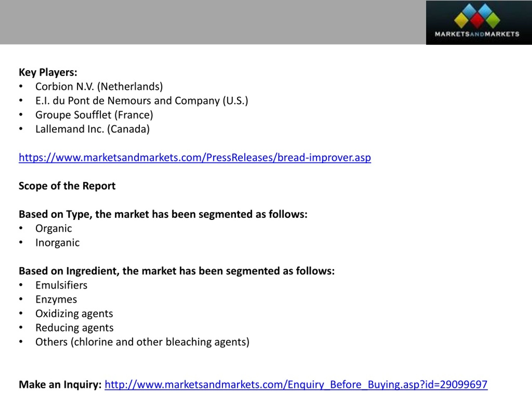The height and width of the screenshot is (399, 532).
Task: Click 'Others (chlorine and other bleaching agents)'
Action: tap(142, 342)
